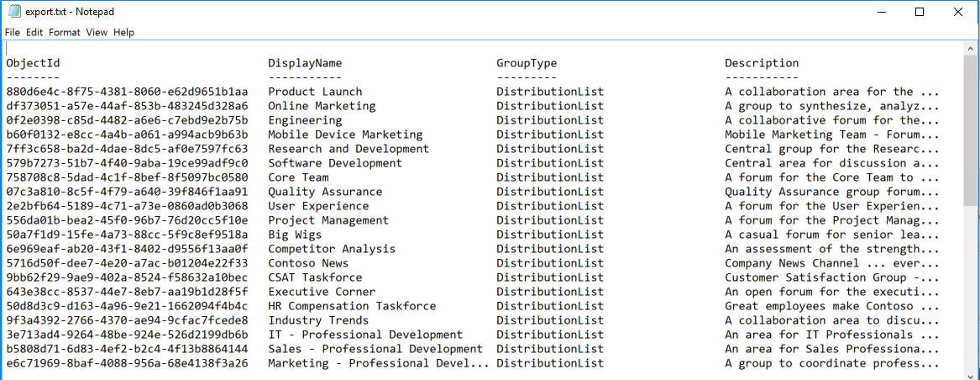This screenshot has width=980, height=380.
Task: Maximize the Notepad window
Action: 920,12
